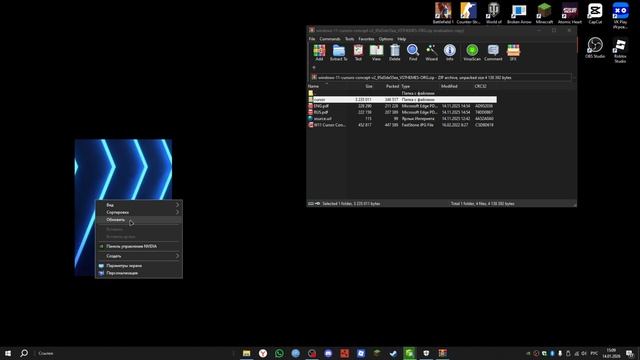Open WhatsApp from the taskbar
This screenshot has width=640, height=360.
pos(279,353)
